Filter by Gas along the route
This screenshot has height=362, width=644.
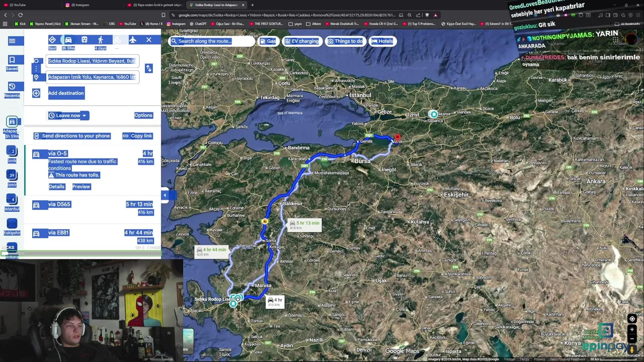pyautogui.click(x=268, y=41)
